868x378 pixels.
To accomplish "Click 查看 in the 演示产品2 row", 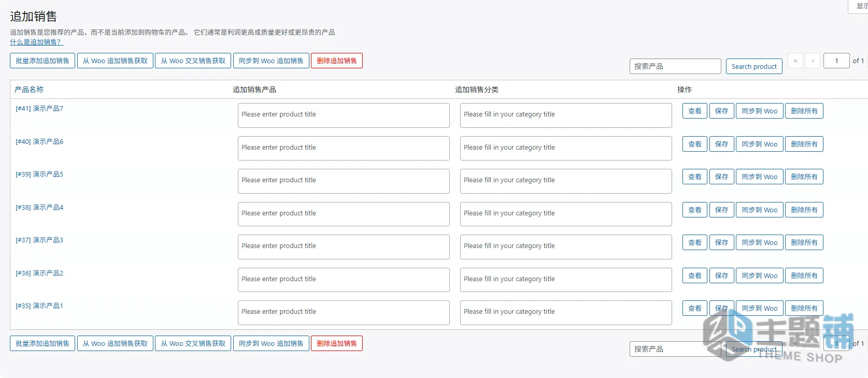I will 695,275.
